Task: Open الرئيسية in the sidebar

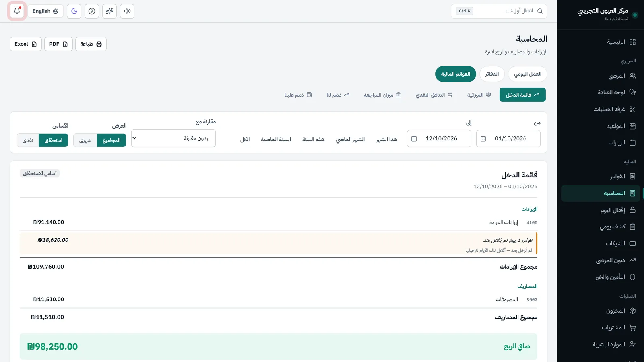Action: 601,42
